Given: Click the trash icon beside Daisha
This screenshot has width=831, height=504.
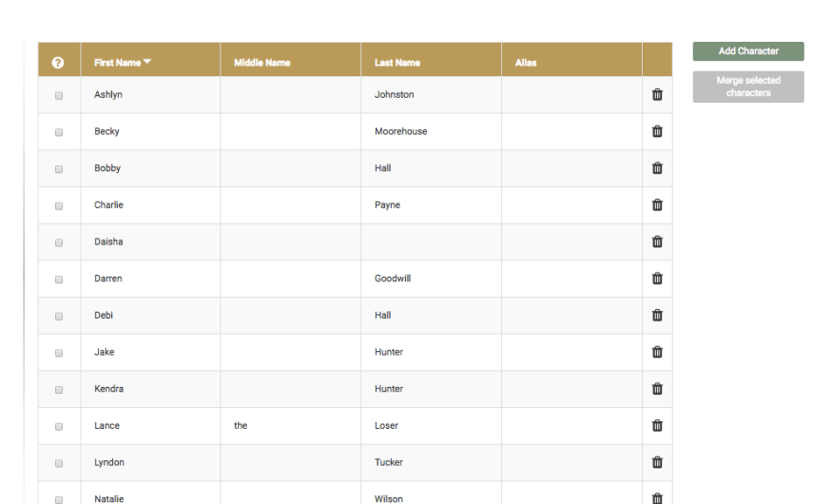Looking at the screenshot, I should [657, 242].
